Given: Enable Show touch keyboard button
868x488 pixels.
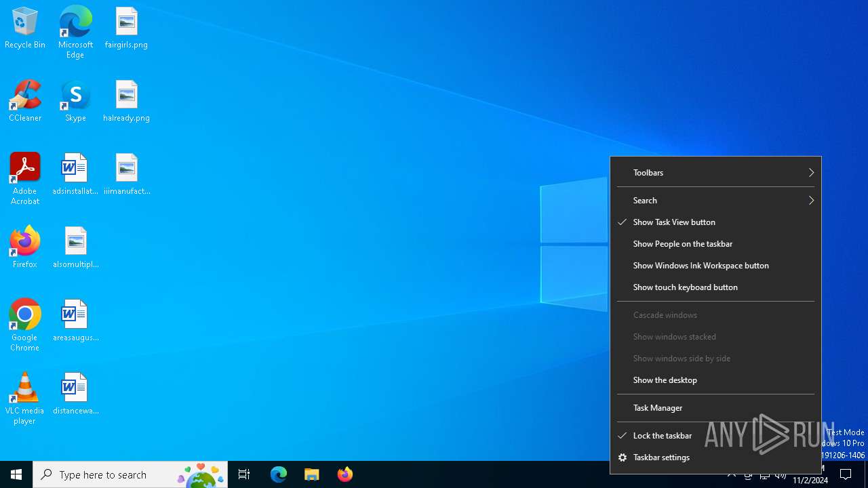Looking at the screenshot, I should tap(715, 287).
